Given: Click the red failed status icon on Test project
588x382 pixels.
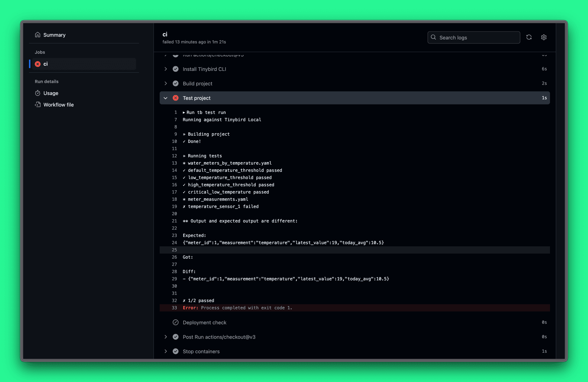Looking at the screenshot, I should tap(176, 98).
